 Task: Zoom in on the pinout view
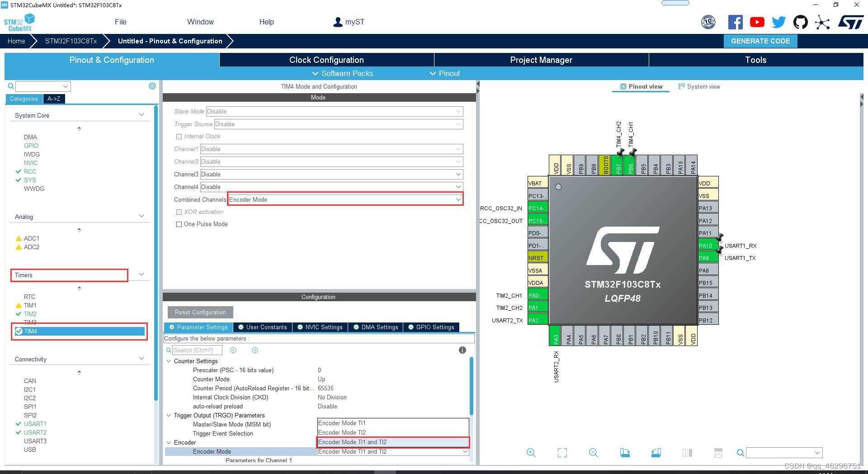click(530, 452)
